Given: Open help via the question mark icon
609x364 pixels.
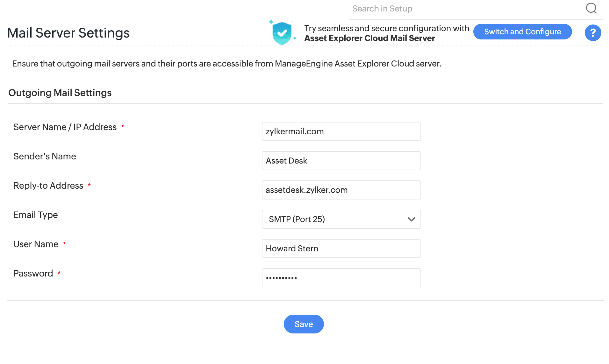Looking at the screenshot, I should click(x=593, y=33).
